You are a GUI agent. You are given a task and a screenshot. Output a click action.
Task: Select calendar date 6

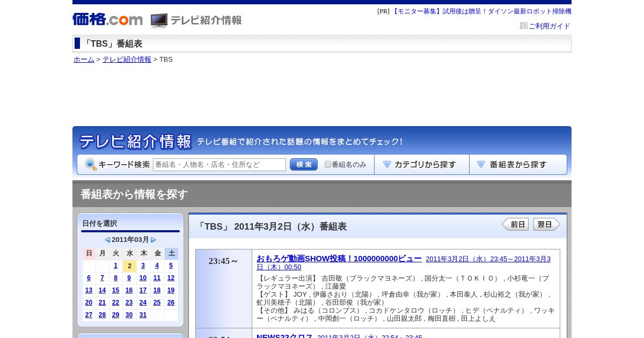(x=89, y=278)
